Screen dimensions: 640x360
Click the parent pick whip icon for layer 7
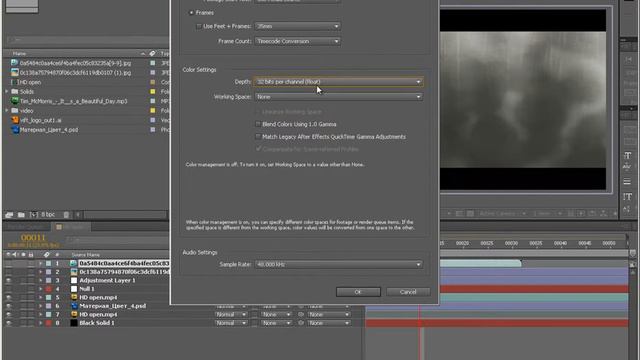[x=301, y=315]
